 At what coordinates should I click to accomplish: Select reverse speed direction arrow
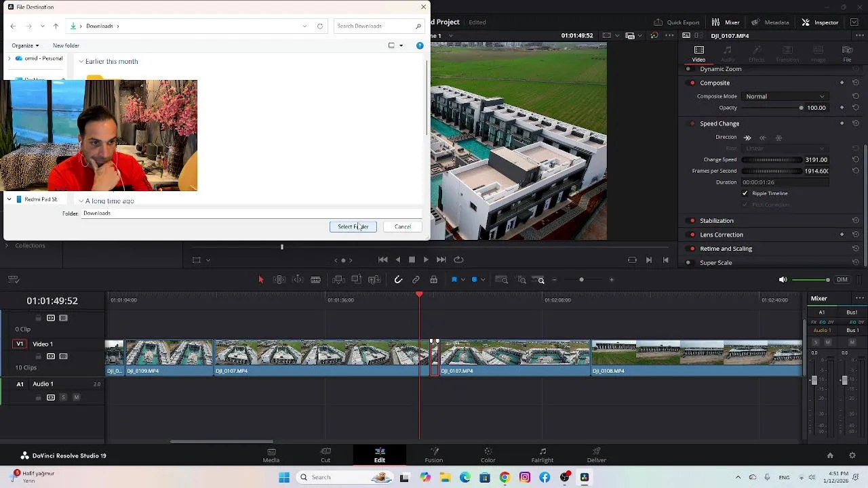coord(763,138)
